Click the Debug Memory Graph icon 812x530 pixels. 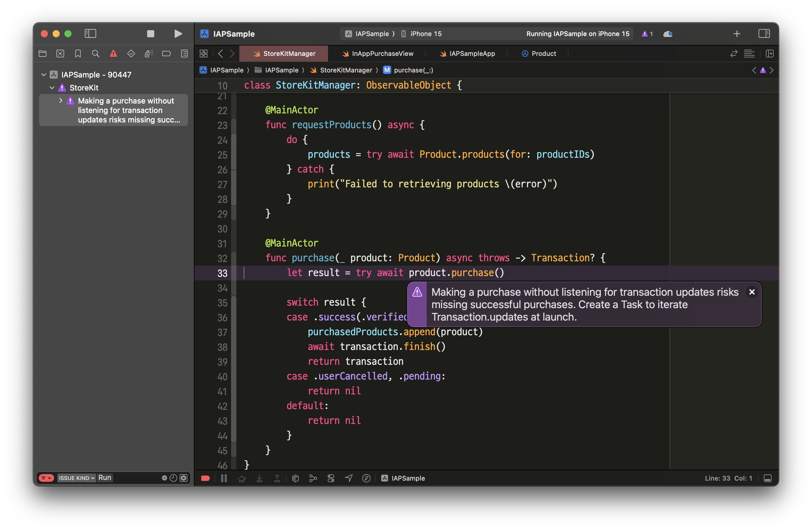coord(313,478)
